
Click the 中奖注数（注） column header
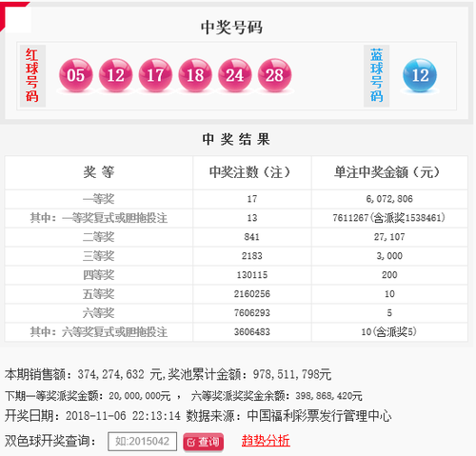tap(252, 172)
